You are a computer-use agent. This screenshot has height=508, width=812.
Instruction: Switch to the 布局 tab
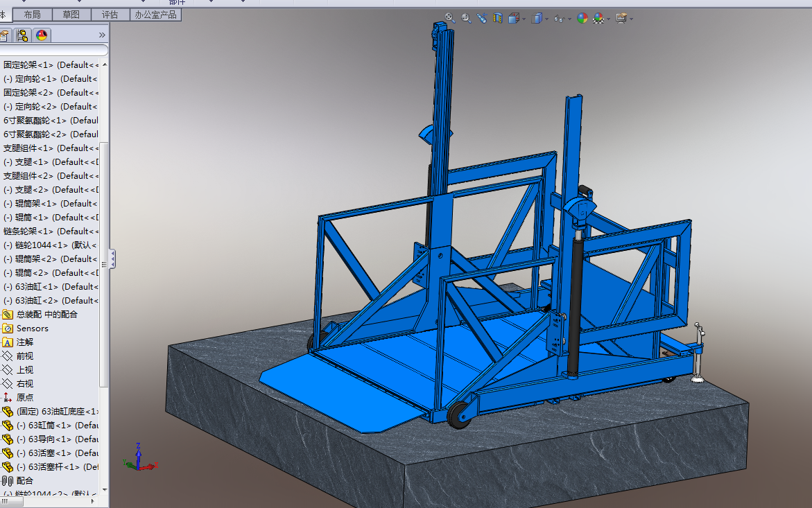[x=32, y=15]
